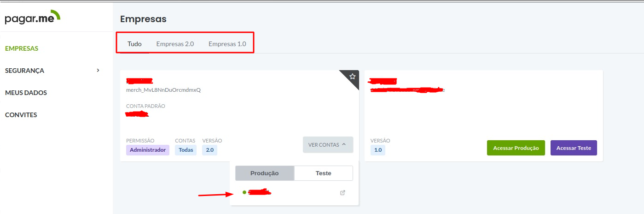Screen dimensions: 644x214
Task: Open Convites in the sidebar
Action: (x=21, y=115)
